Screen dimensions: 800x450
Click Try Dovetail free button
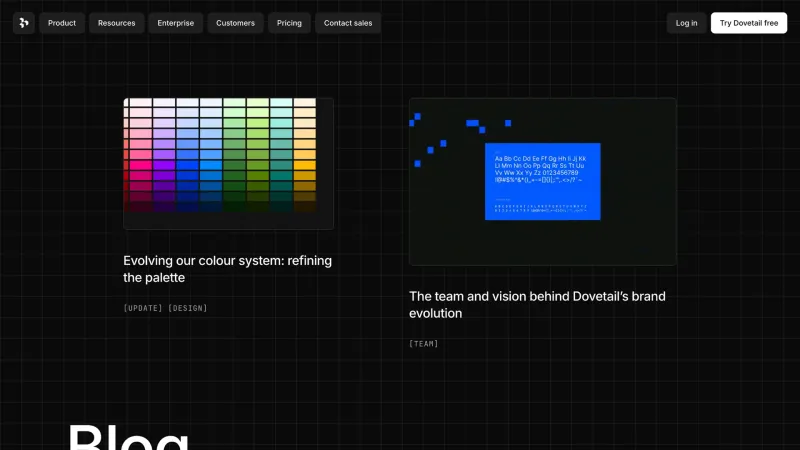(x=748, y=23)
